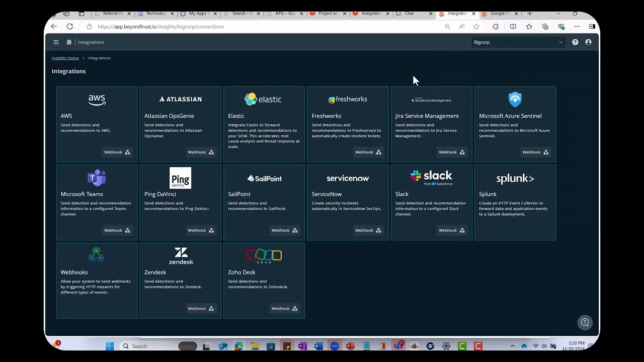Screen dimensions: 644x362
Task: Click the Elastic logo
Action: tap(263, 99)
